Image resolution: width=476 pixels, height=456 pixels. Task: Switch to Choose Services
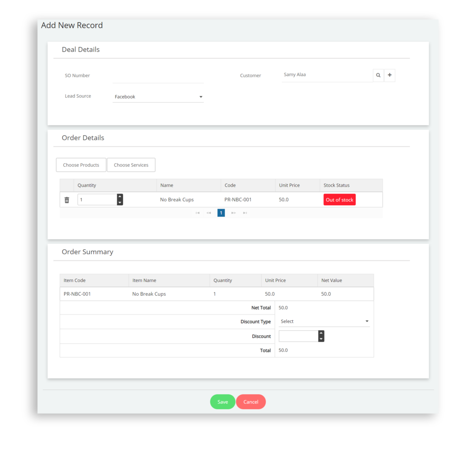coord(131,164)
